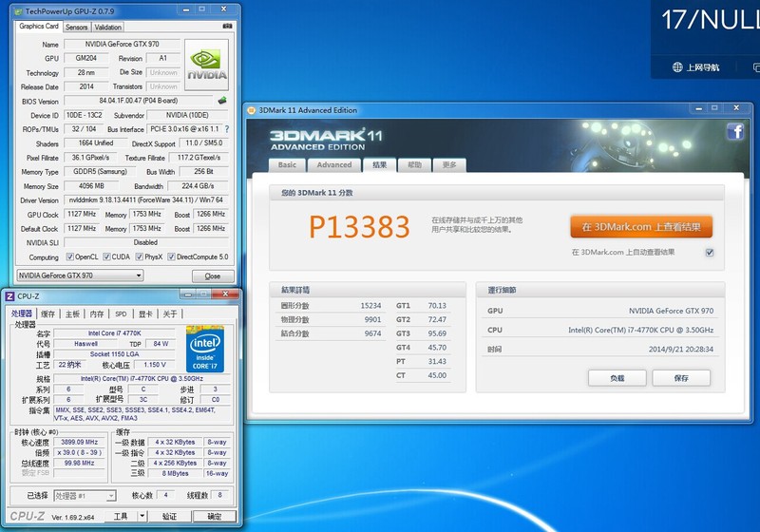Click the 工具 tools button in CPU-Z
760x532 pixels.
121,516
